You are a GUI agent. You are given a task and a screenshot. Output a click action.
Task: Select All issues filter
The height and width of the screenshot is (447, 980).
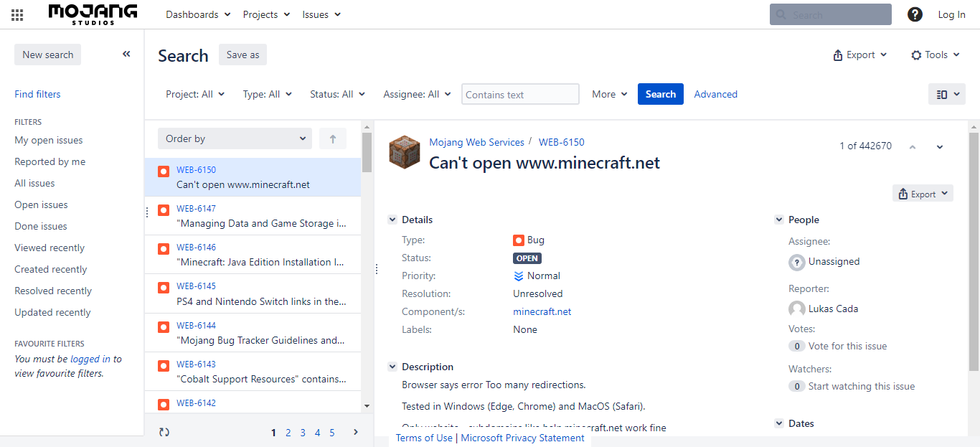[x=34, y=183]
